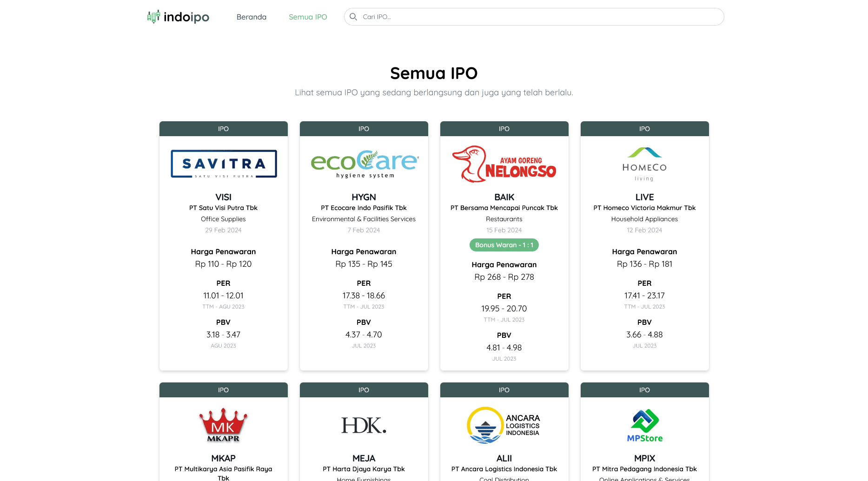Open the Ancara Logistics Indonesia logo
The height and width of the screenshot is (481, 868).
504,425
